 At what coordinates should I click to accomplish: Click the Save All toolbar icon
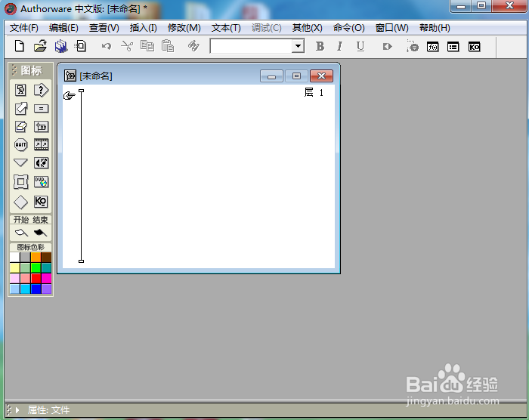61,46
